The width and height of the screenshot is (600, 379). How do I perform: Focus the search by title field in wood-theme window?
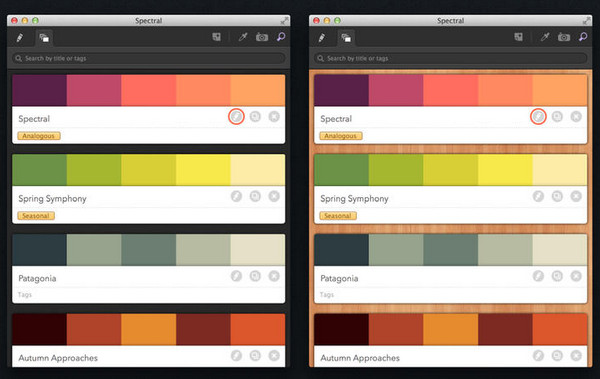pos(450,58)
